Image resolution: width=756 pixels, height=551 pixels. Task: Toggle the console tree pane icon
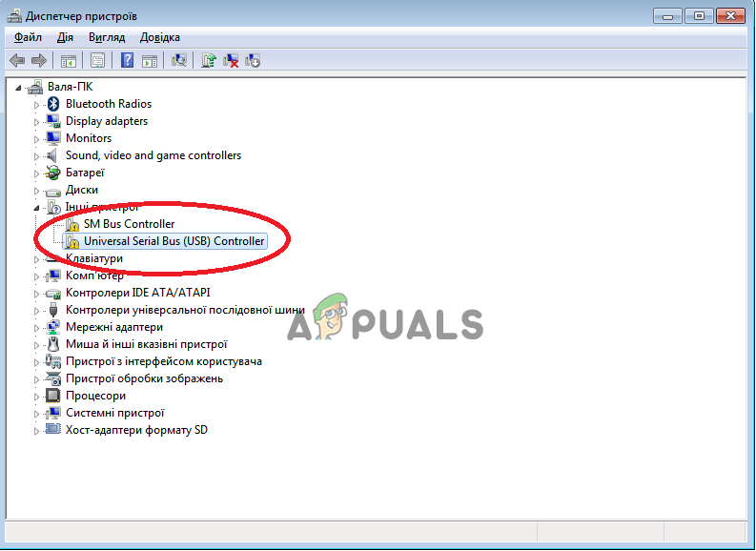[x=69, y=61]
